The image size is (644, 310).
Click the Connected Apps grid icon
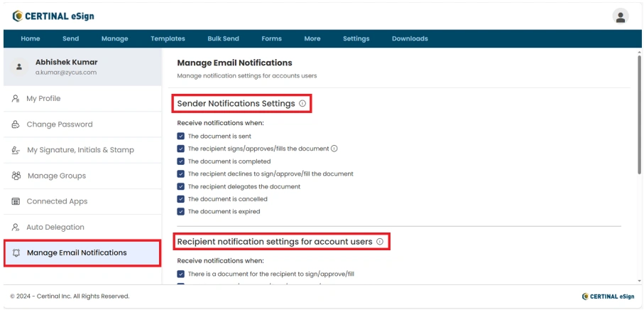click(x=16, y=201)
